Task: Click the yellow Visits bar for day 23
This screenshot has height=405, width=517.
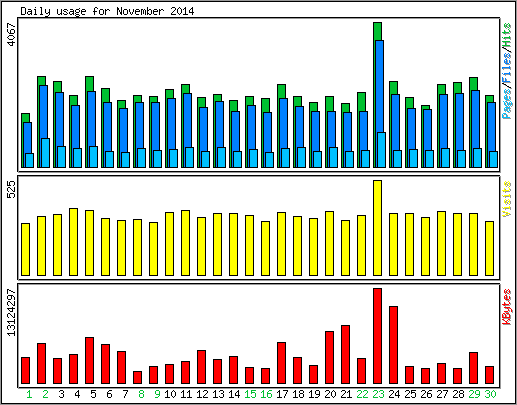Action: tap(377, 228)
